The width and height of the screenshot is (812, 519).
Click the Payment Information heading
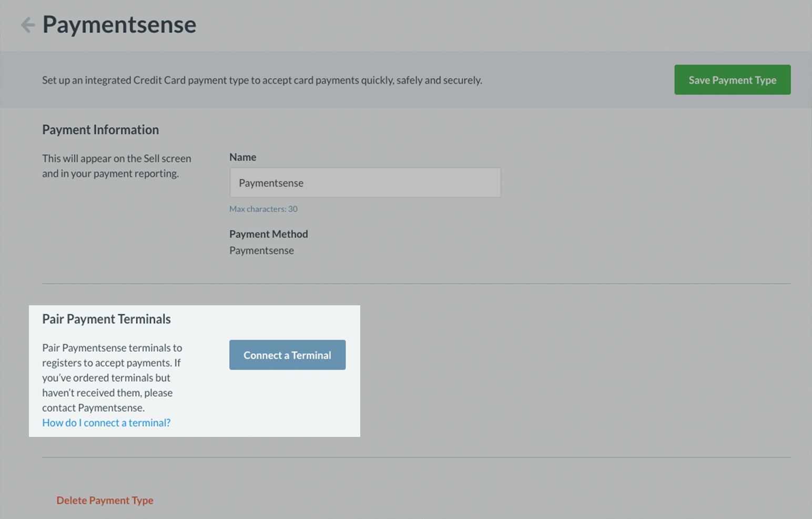100,129
